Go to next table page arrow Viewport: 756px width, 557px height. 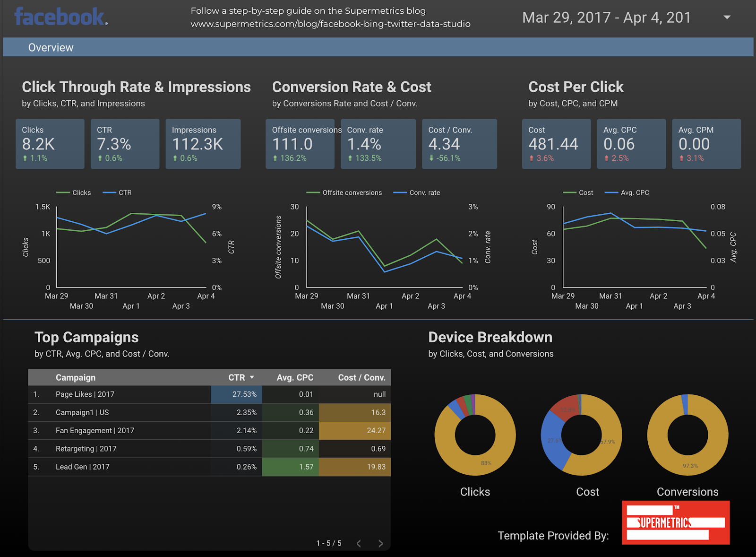[x=381, y=543]
